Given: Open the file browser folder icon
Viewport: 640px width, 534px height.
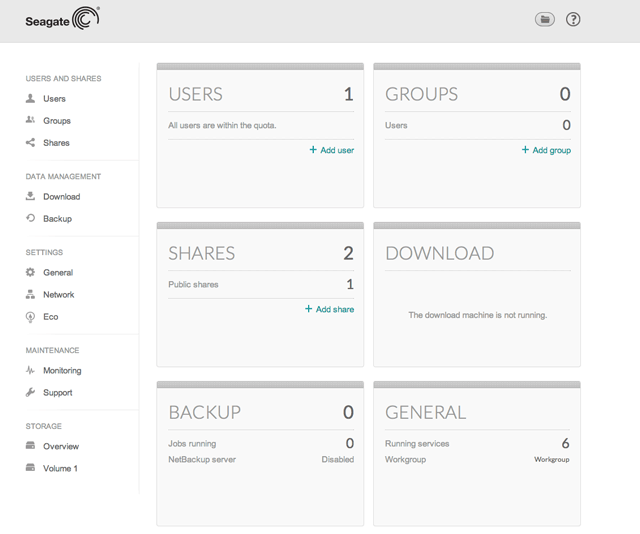Looking at the screenshot, I should pos(544,19).
